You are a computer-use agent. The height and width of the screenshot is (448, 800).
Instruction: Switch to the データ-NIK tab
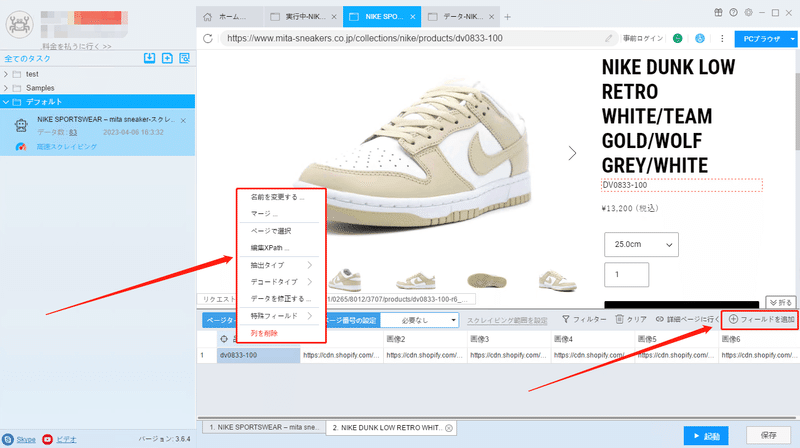pyautogui.click(x=461, y=17)
